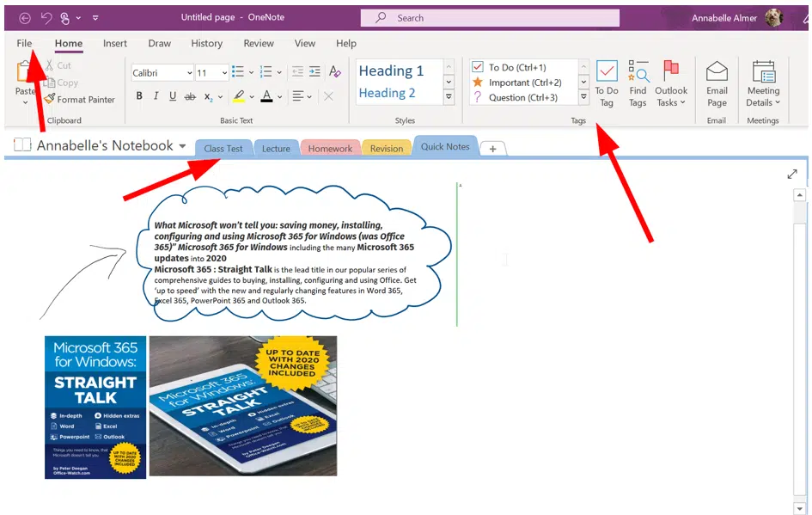Viewport: 812px width, 515px height.
Task: Activate the Format Painter
Action: pos(80,100)
